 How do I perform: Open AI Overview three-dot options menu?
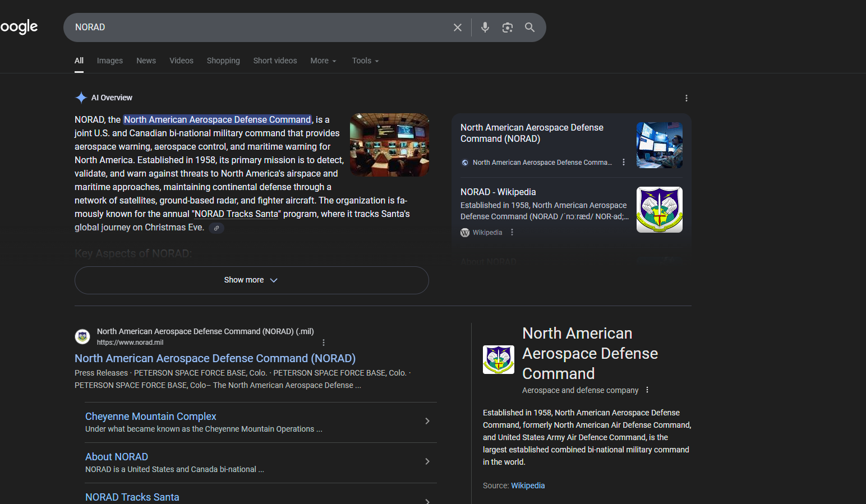pyautogui.click(x=686, y=98)
